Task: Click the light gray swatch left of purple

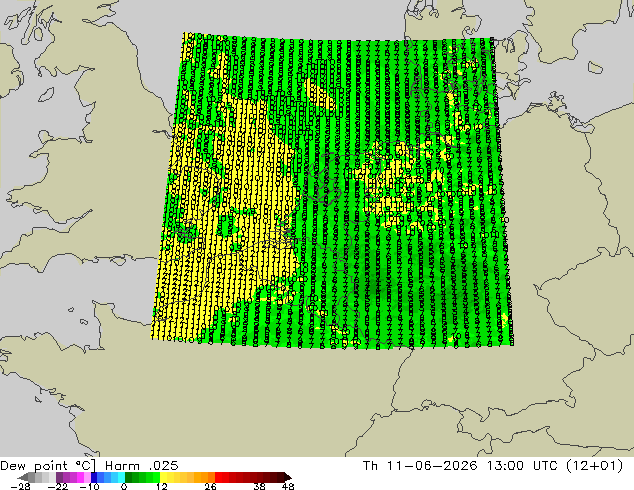Action: point(53,477)
